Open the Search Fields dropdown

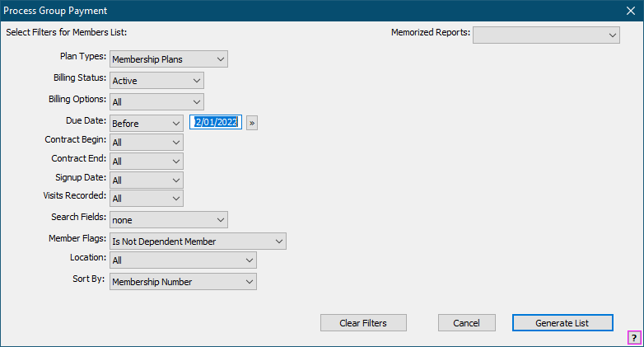coord(168,220)
